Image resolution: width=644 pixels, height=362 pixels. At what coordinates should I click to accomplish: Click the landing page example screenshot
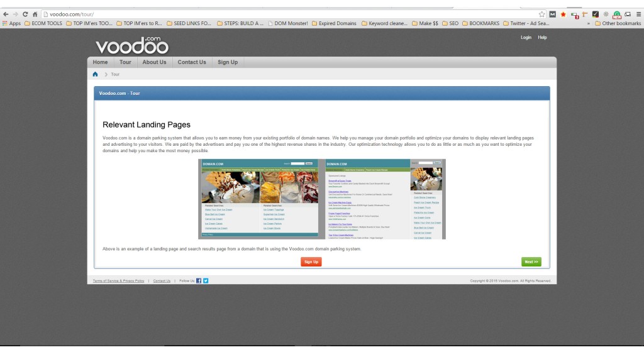tap(260, 199)
